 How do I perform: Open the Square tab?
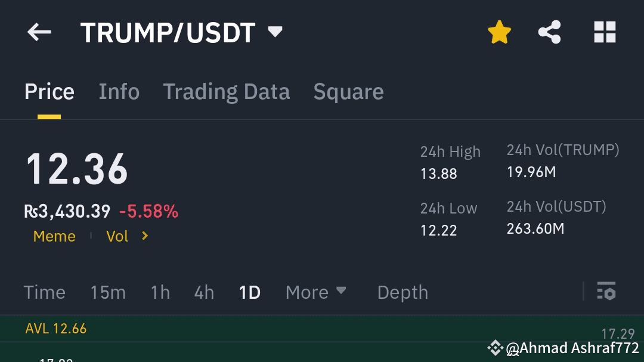(348, 91)
